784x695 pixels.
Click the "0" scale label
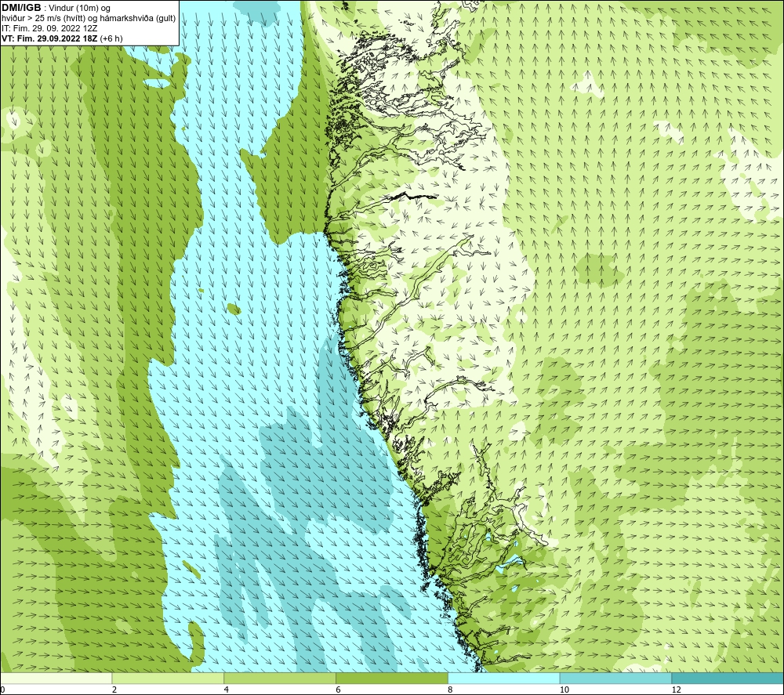[3, 690]
